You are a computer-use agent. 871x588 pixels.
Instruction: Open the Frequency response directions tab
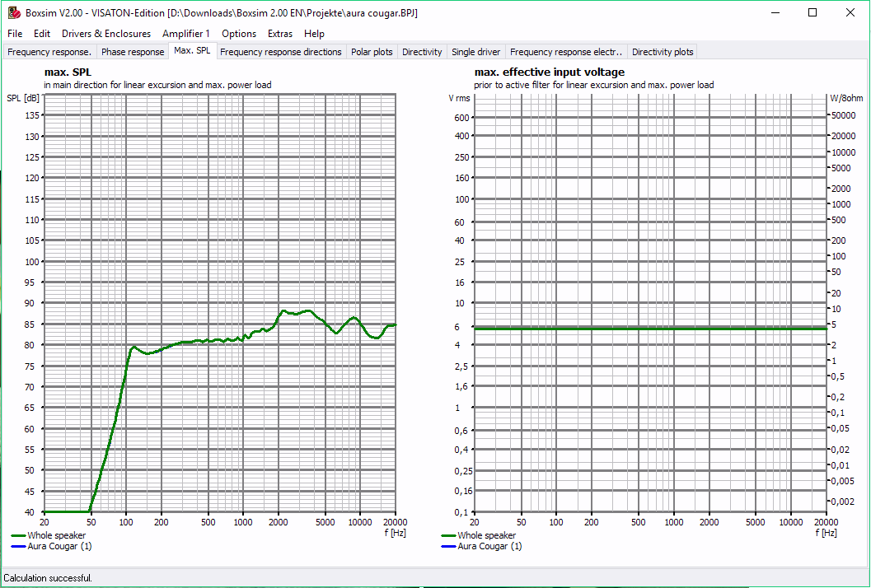pyautogui.click(x=284, y=51)
